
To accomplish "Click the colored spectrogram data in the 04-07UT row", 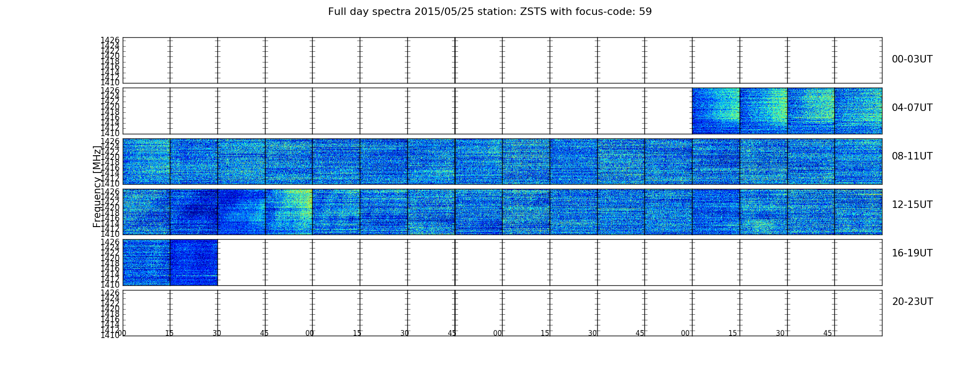I will pos(787,111).
